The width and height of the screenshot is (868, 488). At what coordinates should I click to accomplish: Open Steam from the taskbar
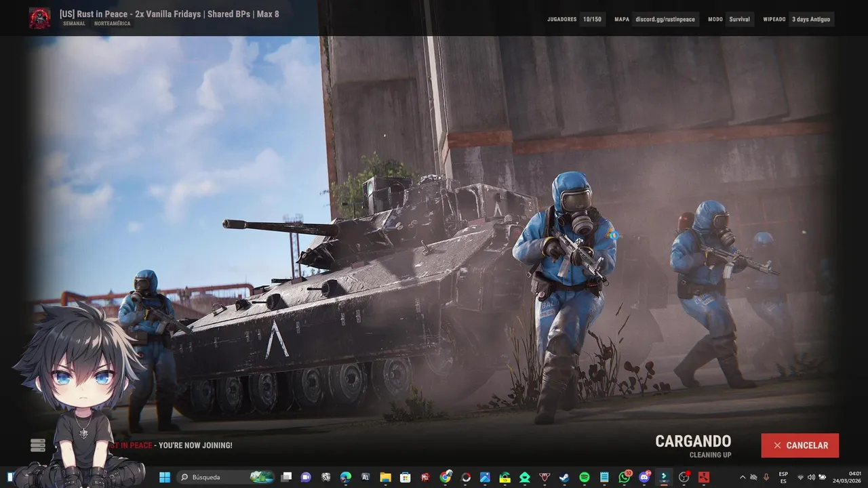point(564,477)
